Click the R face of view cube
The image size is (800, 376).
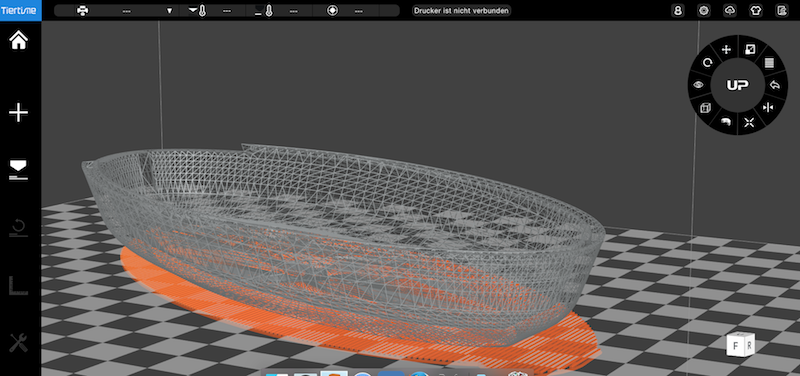click(x=748, y=345)
